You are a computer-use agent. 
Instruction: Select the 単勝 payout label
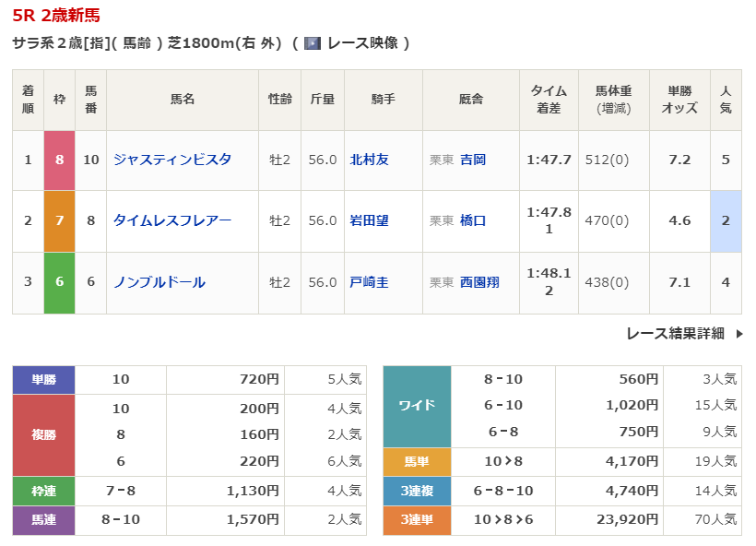click(43, 379)
